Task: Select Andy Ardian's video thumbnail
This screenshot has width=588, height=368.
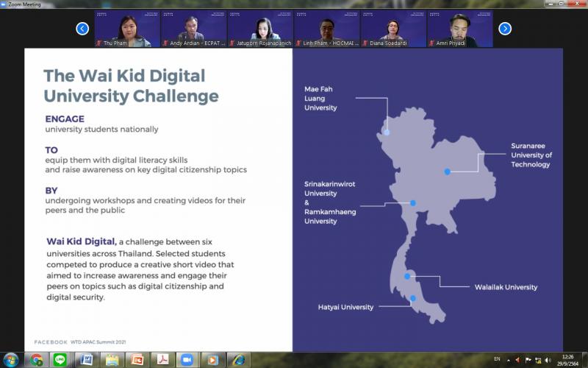Action: pos(194,29)
